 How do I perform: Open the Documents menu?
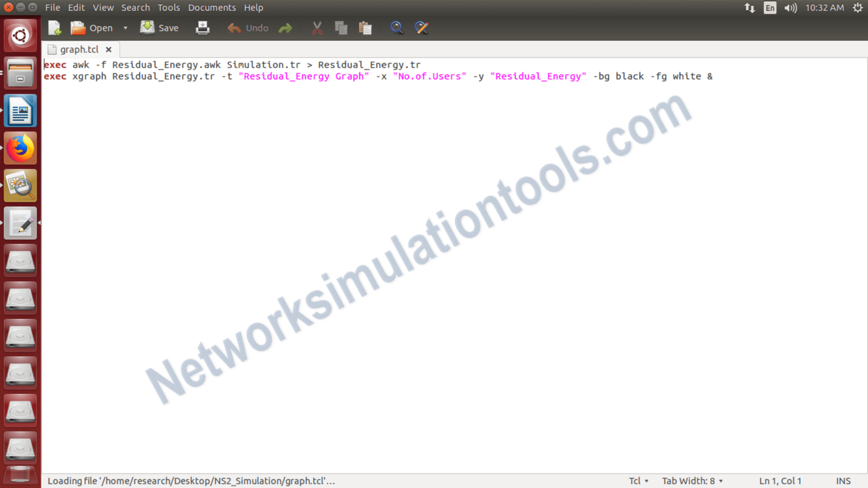click(212, 7)
